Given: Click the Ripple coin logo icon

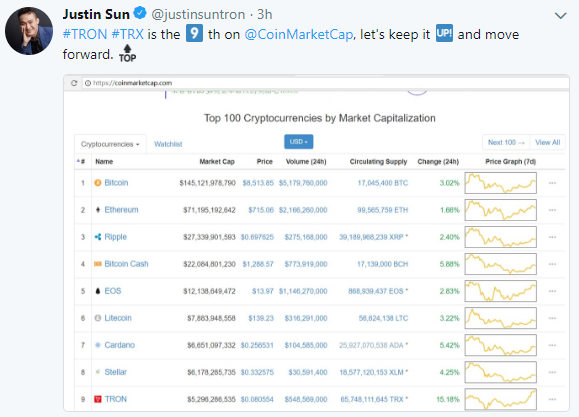Looking at the screenshot, I should pos(98,237).
